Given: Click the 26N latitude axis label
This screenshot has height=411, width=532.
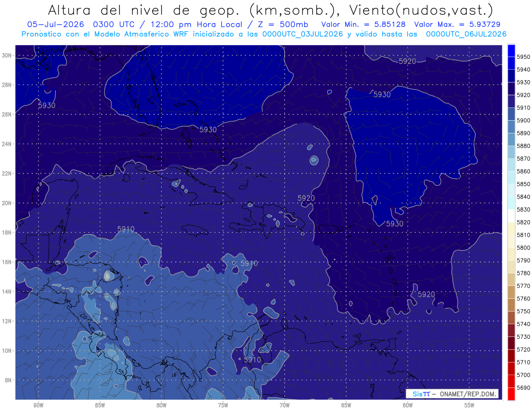Looking at the screenshot, I should (x=7, y=114).
